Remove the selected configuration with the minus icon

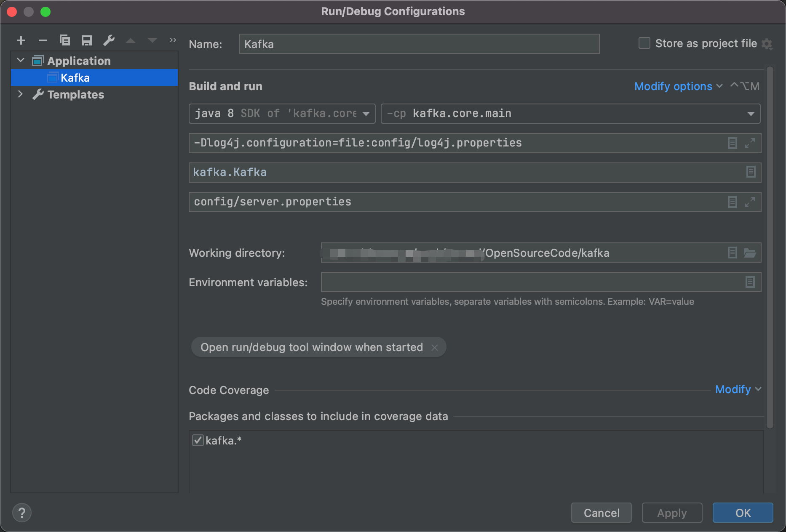(x=43, y=40)
